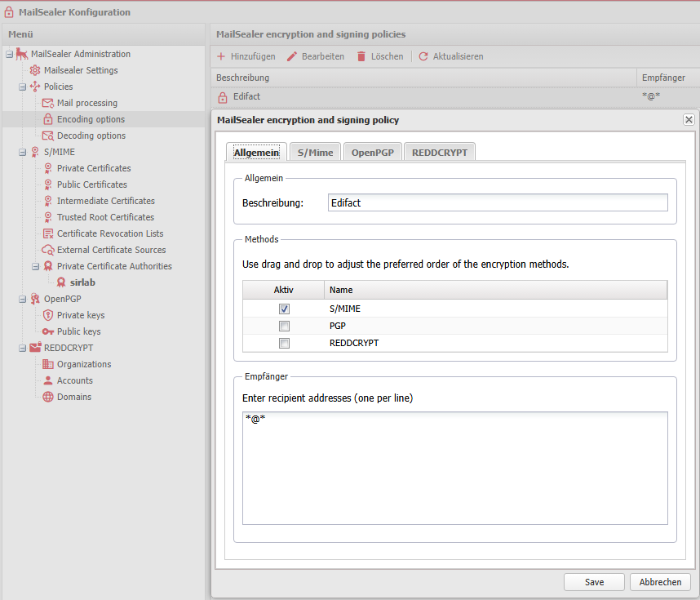Switch to the OpenPGP tab
The image size is (700, 600).
pos(372,152)
